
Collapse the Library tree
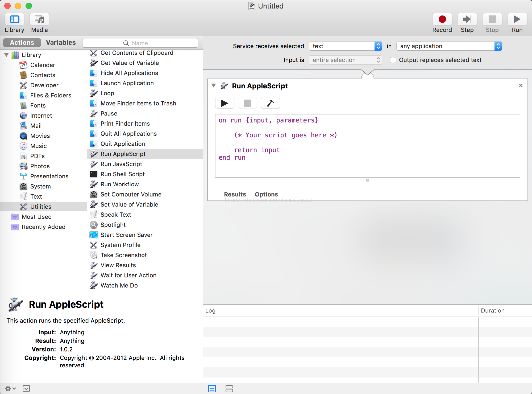[x=7, y=55]
